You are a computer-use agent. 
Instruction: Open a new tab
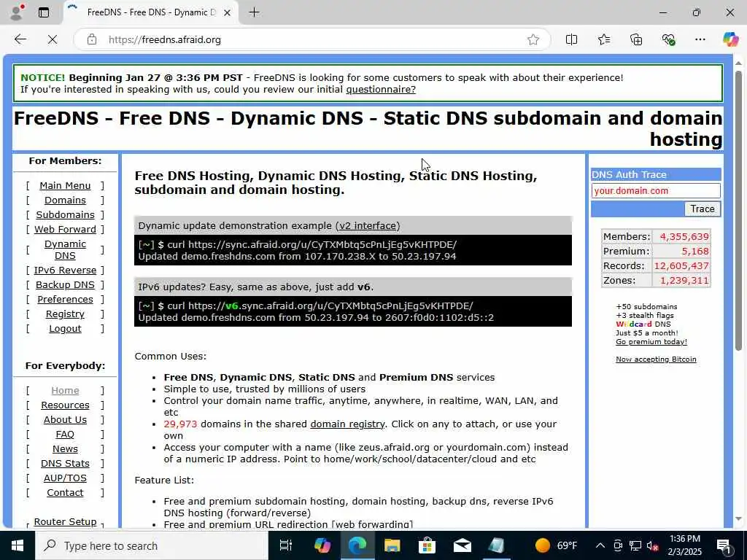pyautogui.click(x=255, y=12)
